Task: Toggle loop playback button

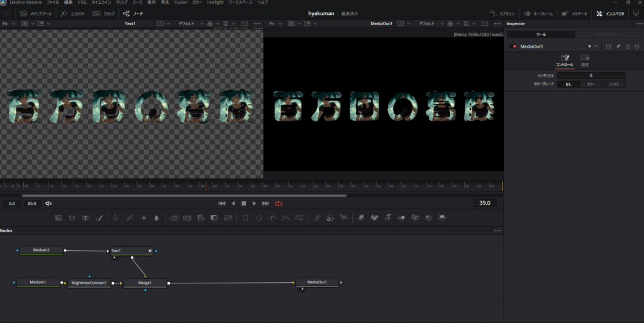Action: (278, 204)
